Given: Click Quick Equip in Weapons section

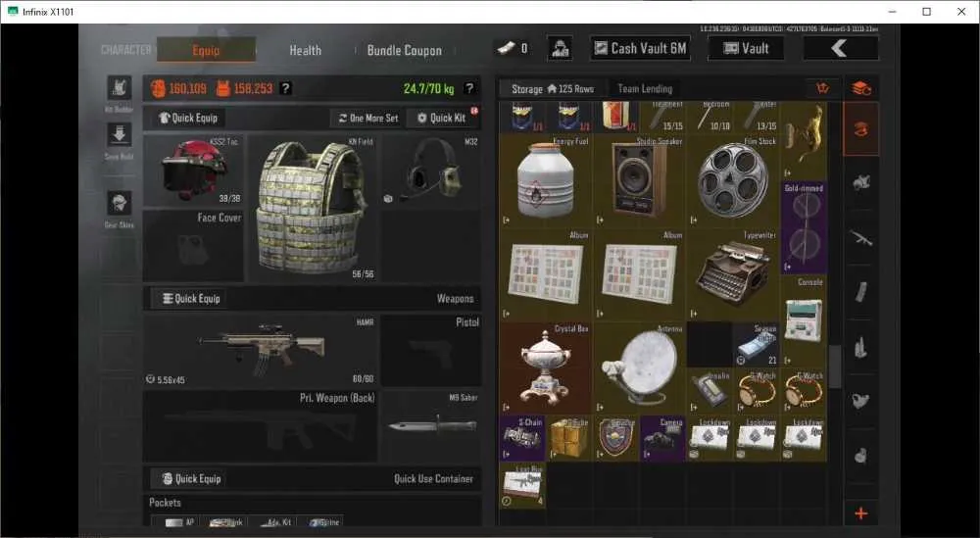Looking at the screenshot, I should point(191,298).
